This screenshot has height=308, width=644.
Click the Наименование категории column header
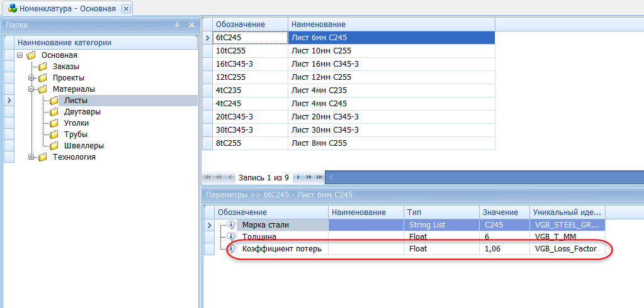click(x=64, y=43)
